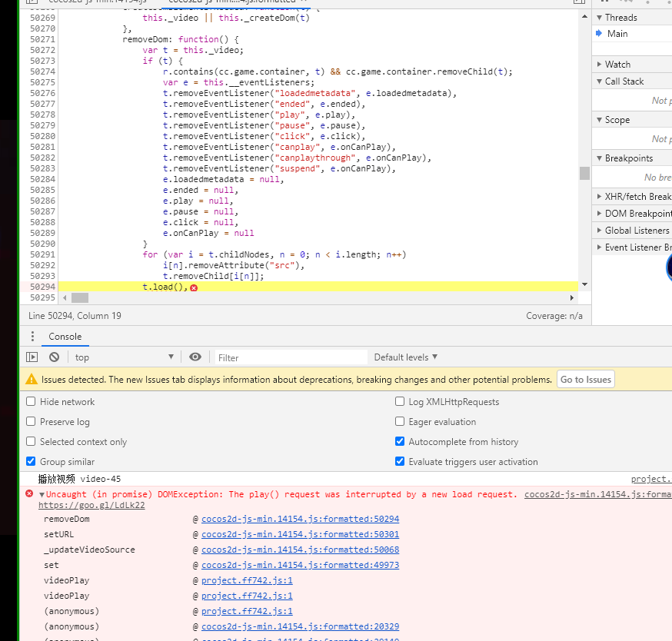672x641 pixels.
Task: Enable Log XMLHttpRequests checkbox
Action: point(400,401)
